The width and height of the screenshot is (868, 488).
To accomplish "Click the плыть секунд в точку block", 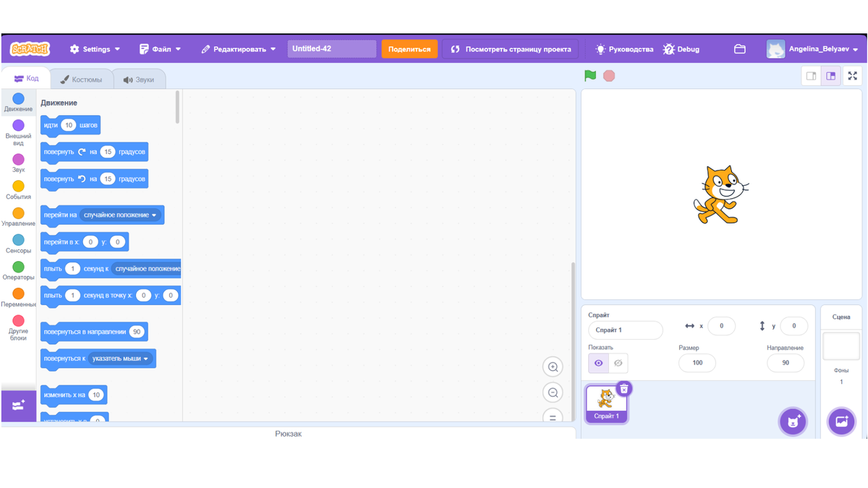I will [111, 295].
